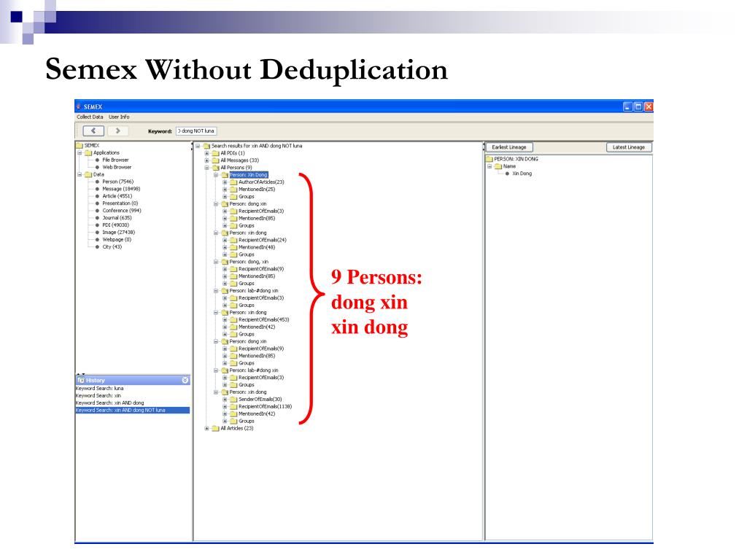The height and width of the screenshot is (560, 747).
Task: Select Journal (635) data class
Action: (x=117, y=217)
